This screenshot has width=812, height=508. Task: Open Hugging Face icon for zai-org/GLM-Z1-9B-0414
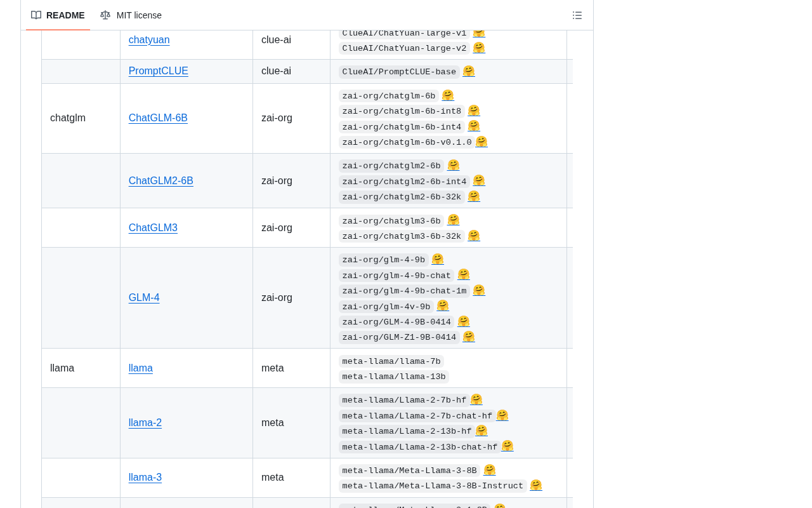(469, 337)
